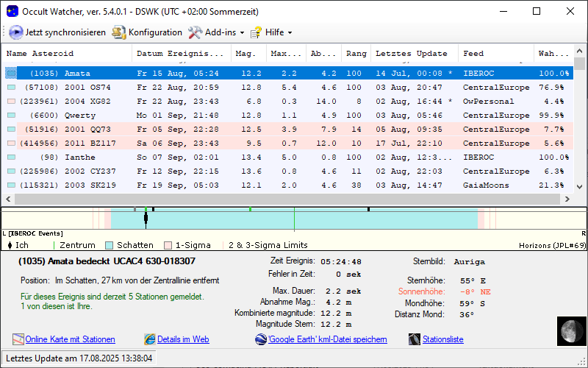Click the Google Earth globe icon

pyautogui.click(x=261, y=339)
